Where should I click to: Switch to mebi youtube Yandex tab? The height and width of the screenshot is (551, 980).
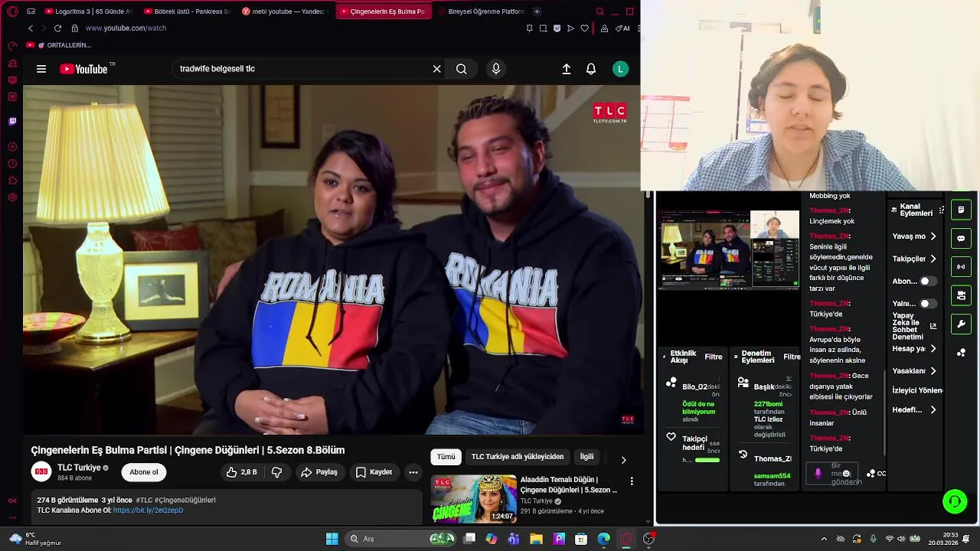click(284, 11)
